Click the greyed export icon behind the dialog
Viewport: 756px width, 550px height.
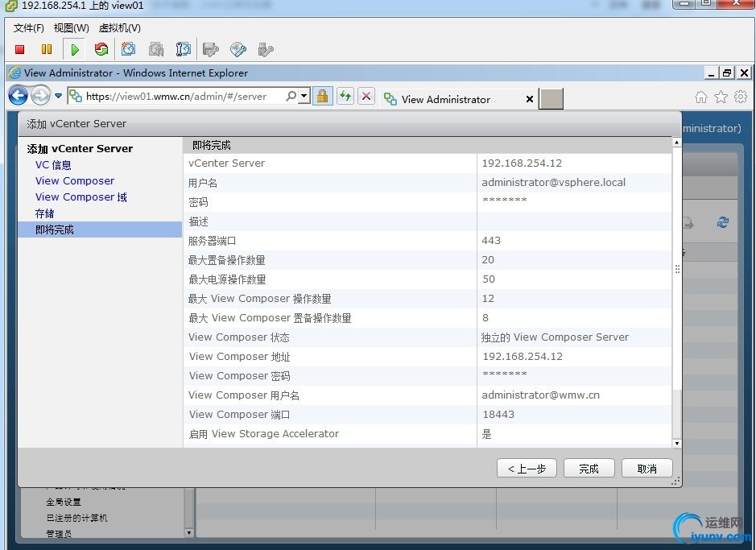(x=688, y=223)
